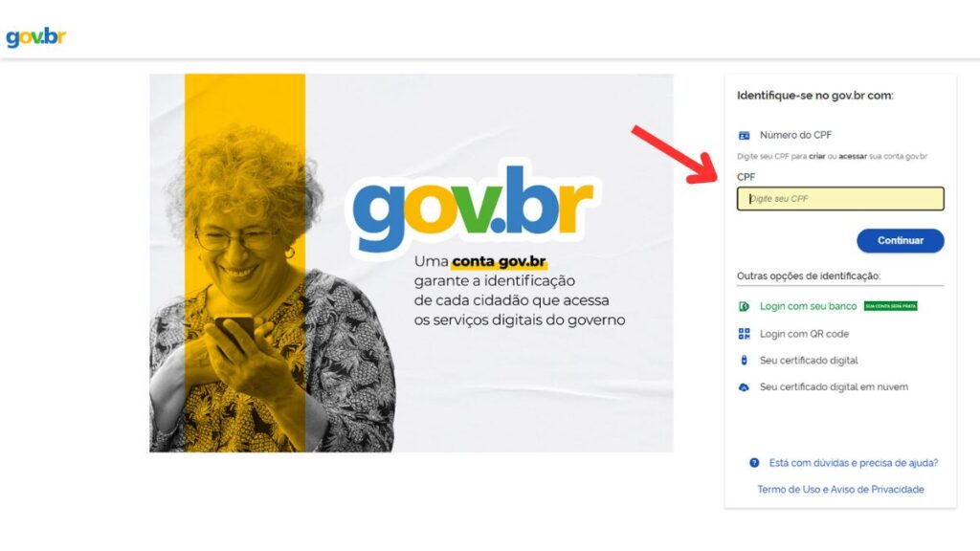Viewport: 980px width, 551px height.
Task: Click the QR code icon
Action: [x=744, y=334]
